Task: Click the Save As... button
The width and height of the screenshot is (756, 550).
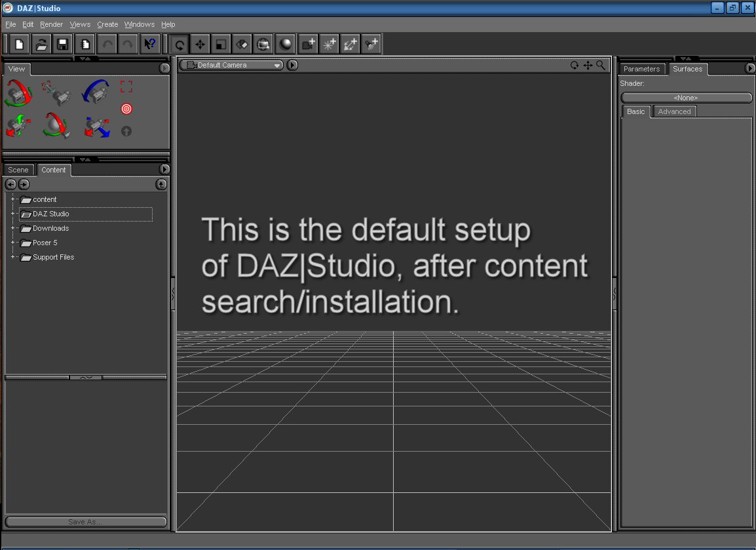Action: click(86, 522)
